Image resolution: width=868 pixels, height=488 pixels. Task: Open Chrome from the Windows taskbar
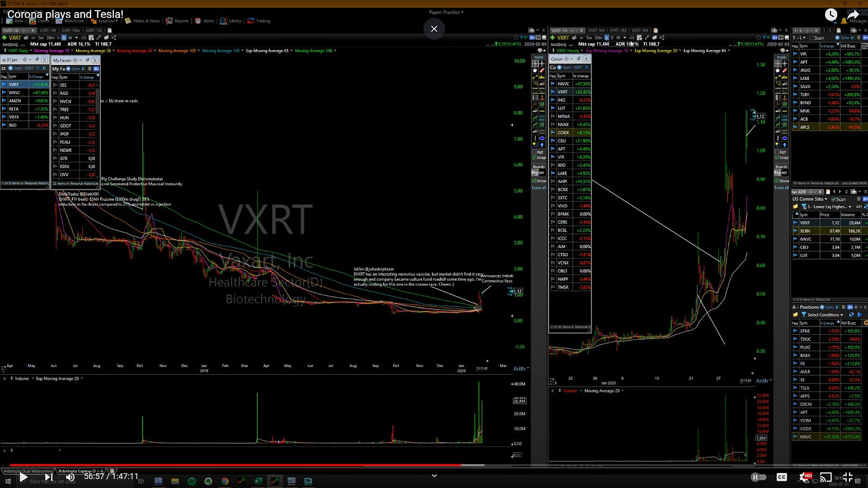(x=225, y=481)
